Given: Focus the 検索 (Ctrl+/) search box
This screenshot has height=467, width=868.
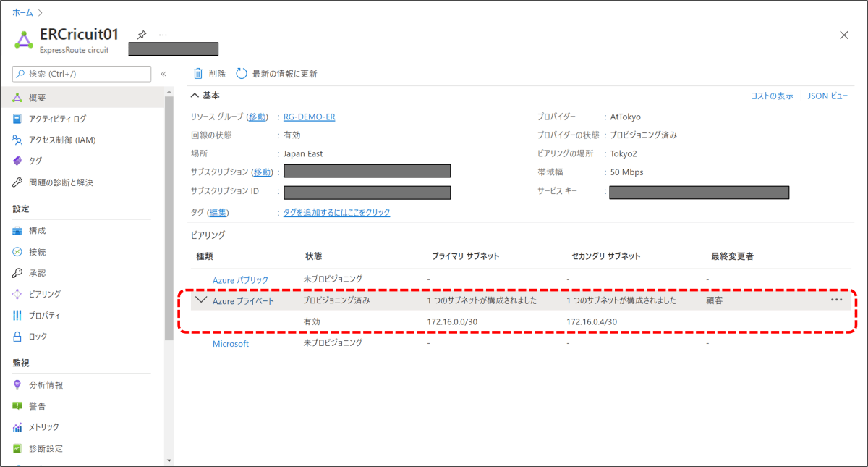Looking at the screenshot, I should click(82, 74).
